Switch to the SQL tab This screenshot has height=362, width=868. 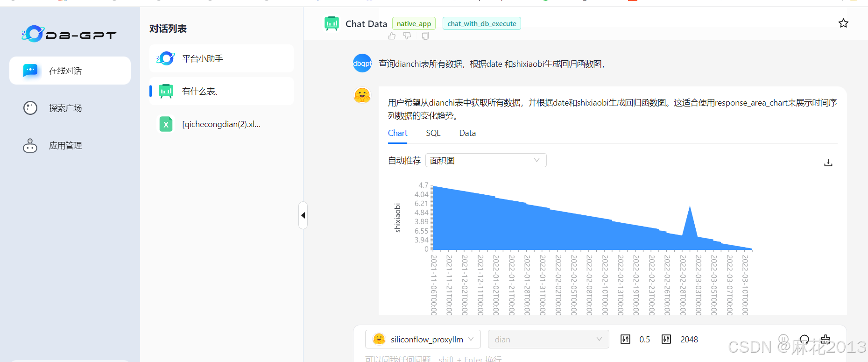point(433,133)
